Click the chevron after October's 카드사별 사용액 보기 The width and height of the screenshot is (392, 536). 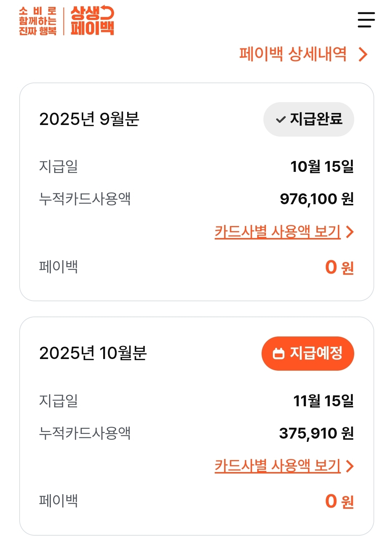[349, 466]
